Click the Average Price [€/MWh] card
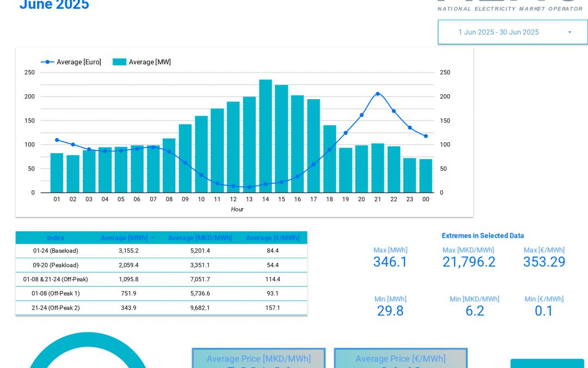The width and height of the screenshot is (588, 368). point(401,359)
